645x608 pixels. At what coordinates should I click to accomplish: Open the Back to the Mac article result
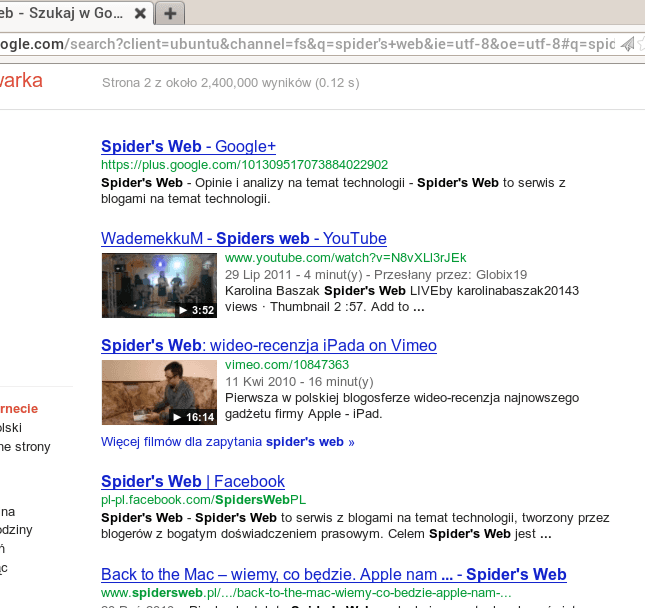(x=334, y=575)
